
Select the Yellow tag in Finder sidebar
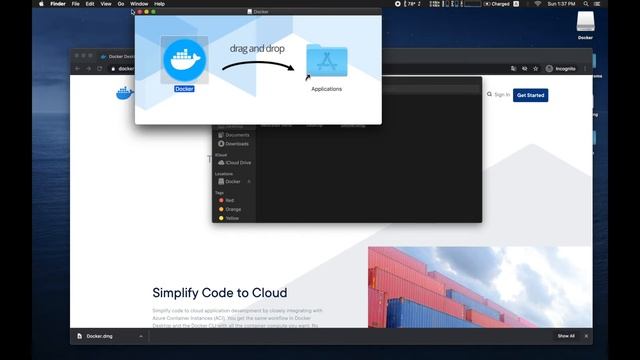coord(229,218)
